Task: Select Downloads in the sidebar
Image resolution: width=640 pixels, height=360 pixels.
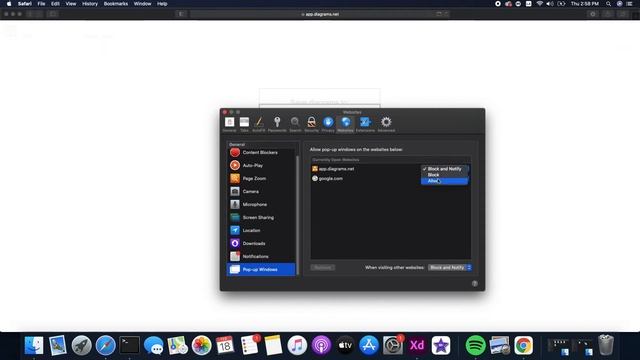Action: (x=261, y=244)
